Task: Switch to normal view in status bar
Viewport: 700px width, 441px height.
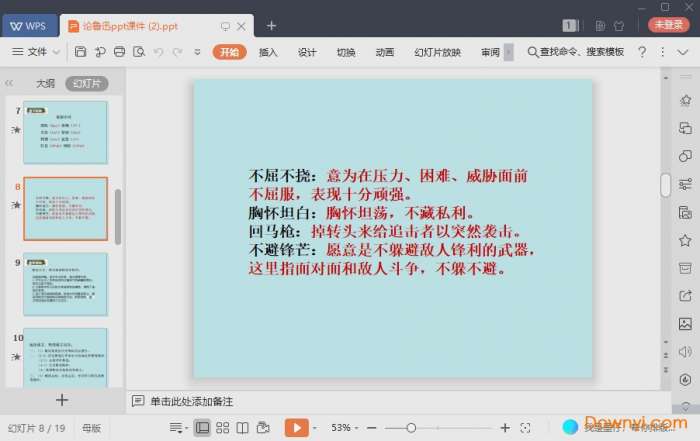Action: (202, 428)
